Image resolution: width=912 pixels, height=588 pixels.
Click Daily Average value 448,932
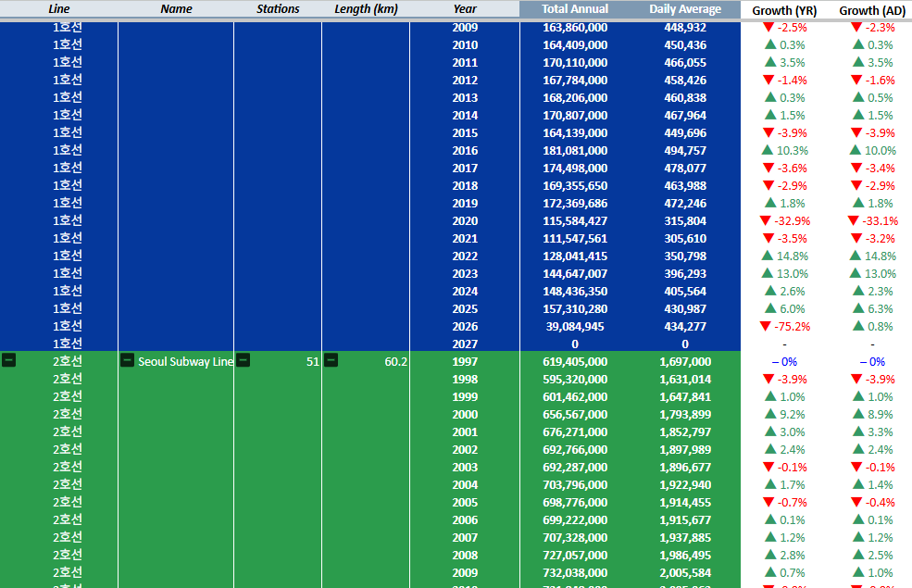pos(685,28)
